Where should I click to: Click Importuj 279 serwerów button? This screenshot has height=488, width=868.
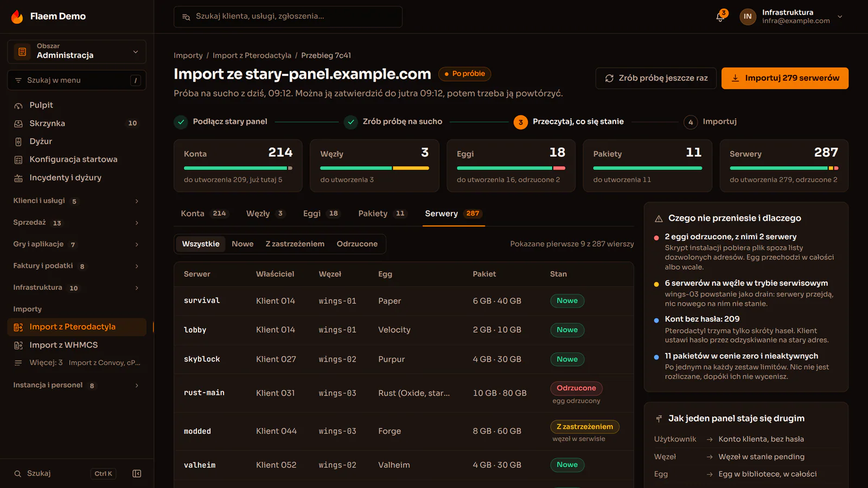pos(785,78)
